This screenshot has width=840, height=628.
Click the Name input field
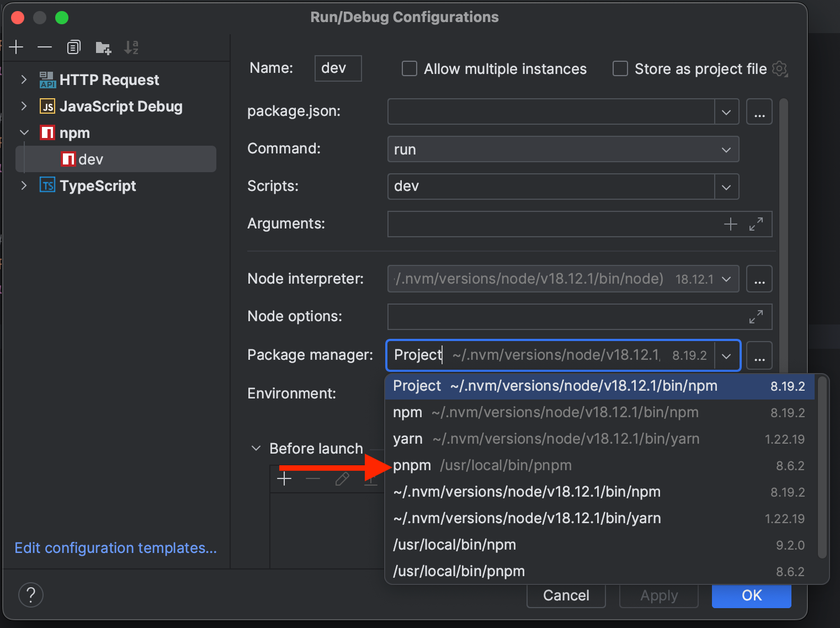tap(338, 68)
